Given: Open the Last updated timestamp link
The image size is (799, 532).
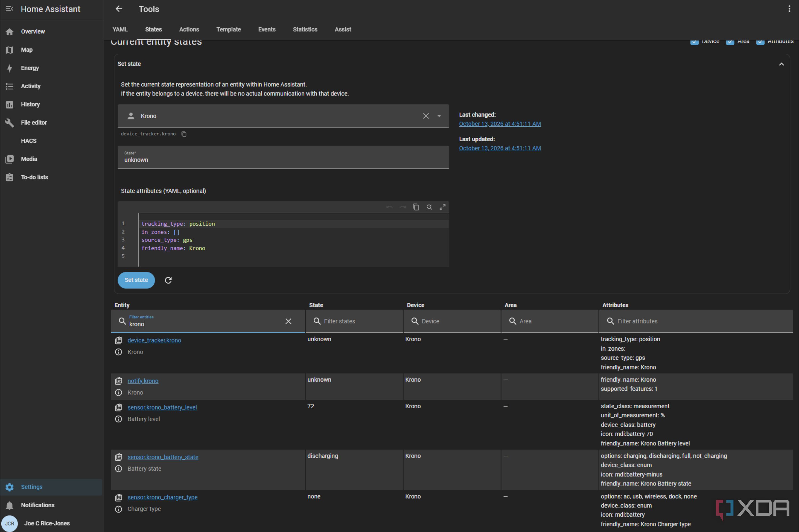Looking at the screenshot, I should pos(500,148).
